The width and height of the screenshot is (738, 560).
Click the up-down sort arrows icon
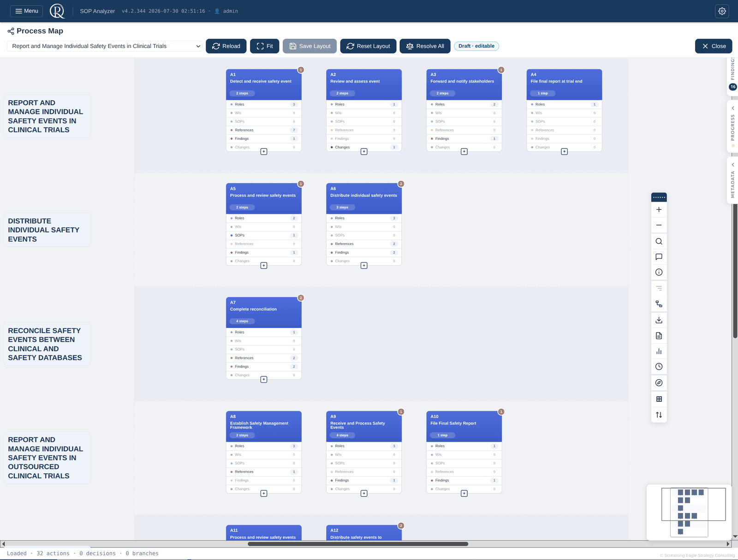(x=659, y=415)
